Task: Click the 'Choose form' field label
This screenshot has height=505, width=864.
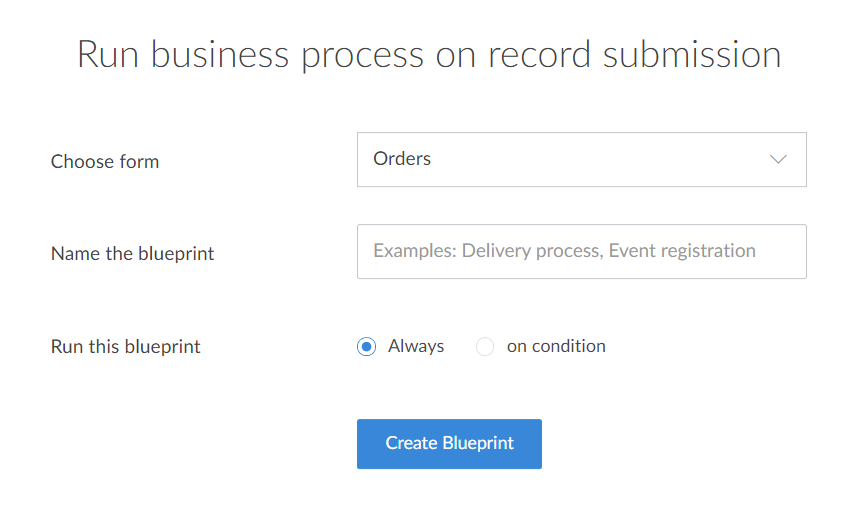Action: pyautogui.click(x=105, y=161)
